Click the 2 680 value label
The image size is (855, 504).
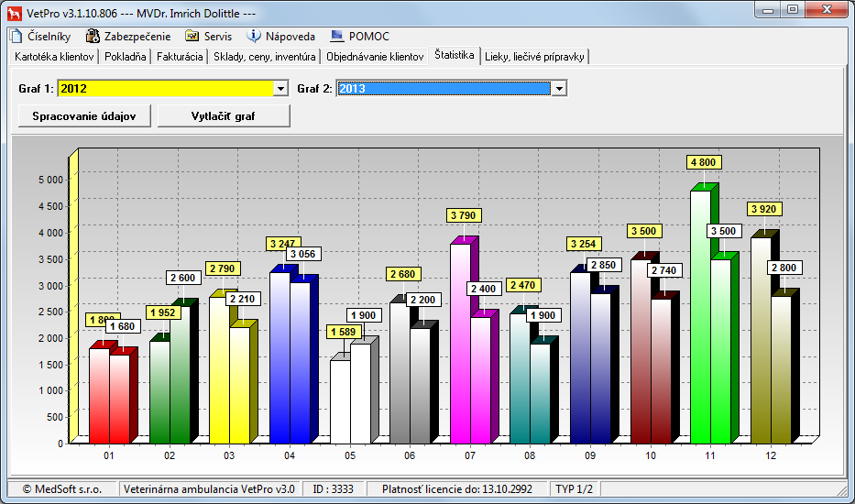tap(404, 274)
